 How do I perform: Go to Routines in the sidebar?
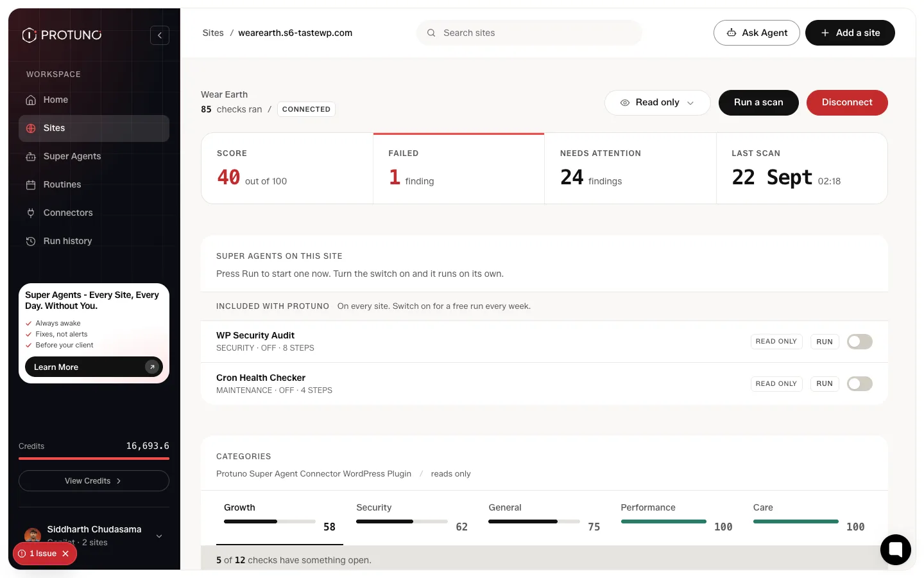point(94,184)
